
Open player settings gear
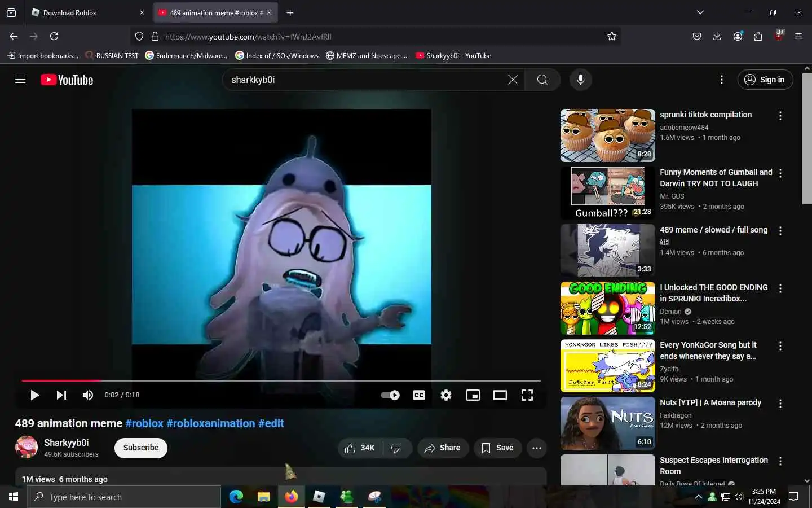coord(446,395)
